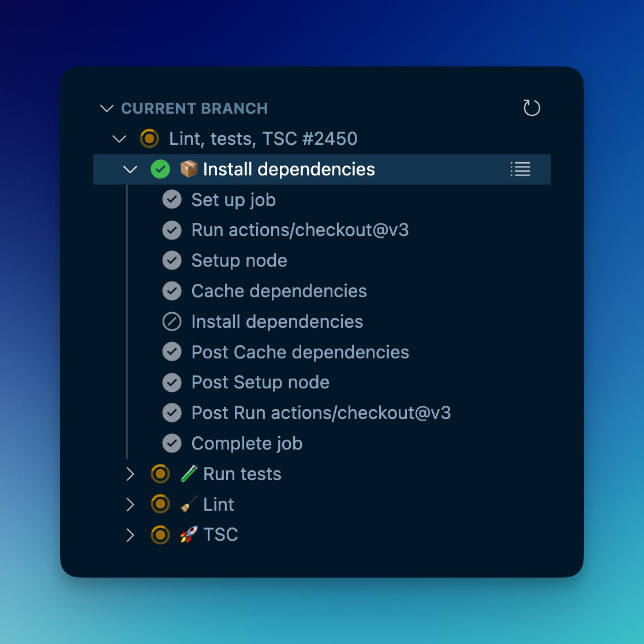Select the highlighted Install dependencies job row
Viewport: 644px width, 644px height.
point(322,169)
